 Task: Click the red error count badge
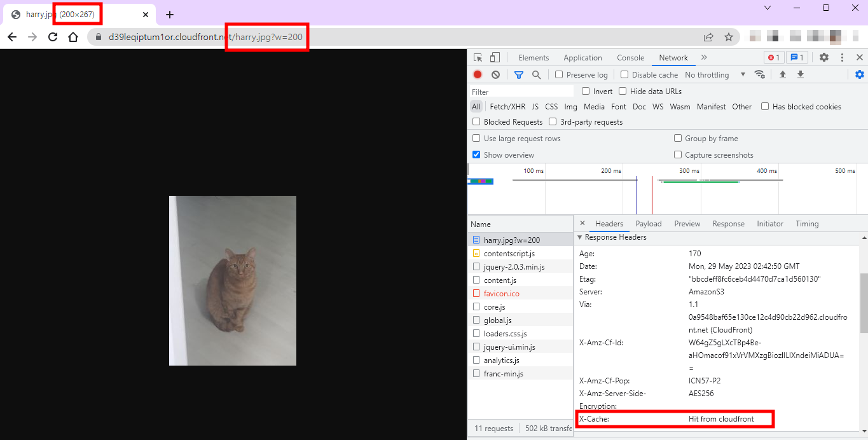click(774, 57)
